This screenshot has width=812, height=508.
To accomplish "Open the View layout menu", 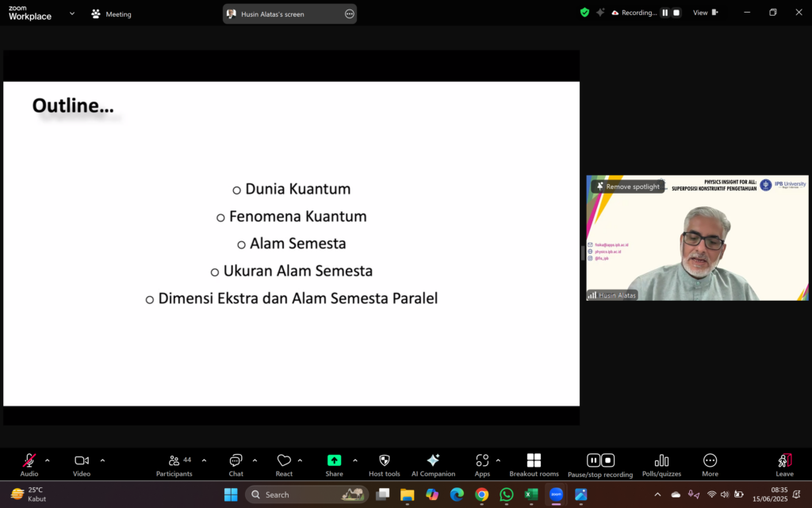I will [x=705, y=13].
